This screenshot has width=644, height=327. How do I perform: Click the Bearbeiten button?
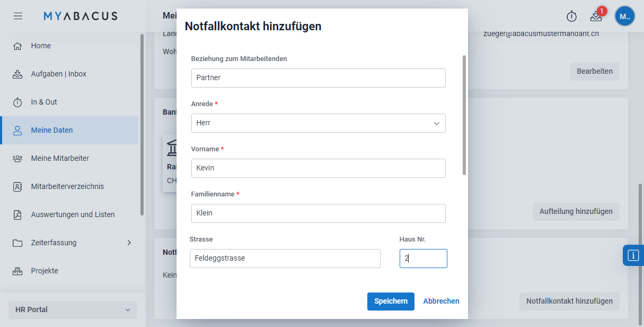coord(595,72)
